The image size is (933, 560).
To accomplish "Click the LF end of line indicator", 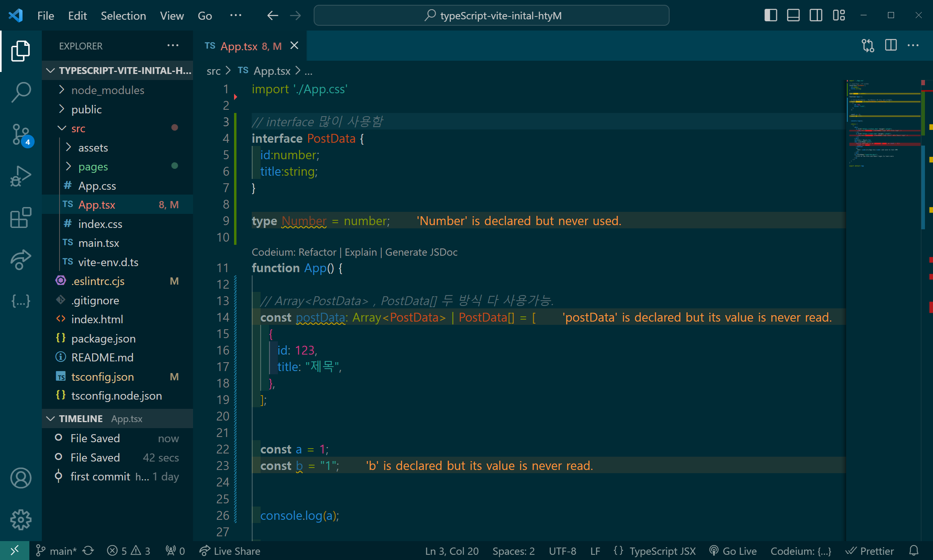I will 595,551.
